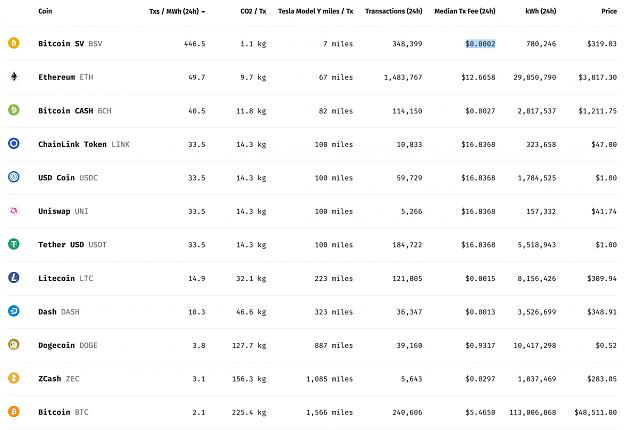Click the Litecoin icon
This screenshot has width=625, height=430.
click(x=14, y=277)
